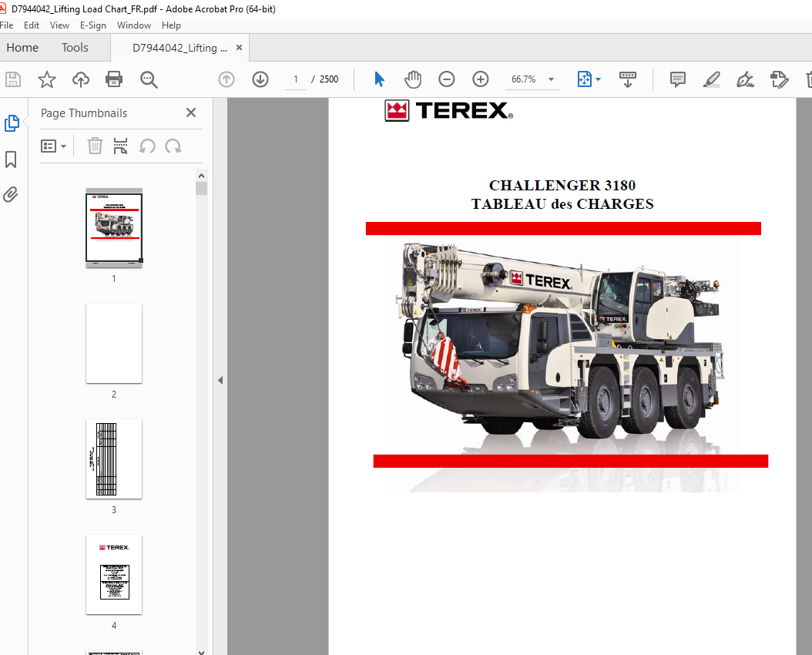
Task: Click the TABLEAU des CHARGES text
Action: [562, 204]
